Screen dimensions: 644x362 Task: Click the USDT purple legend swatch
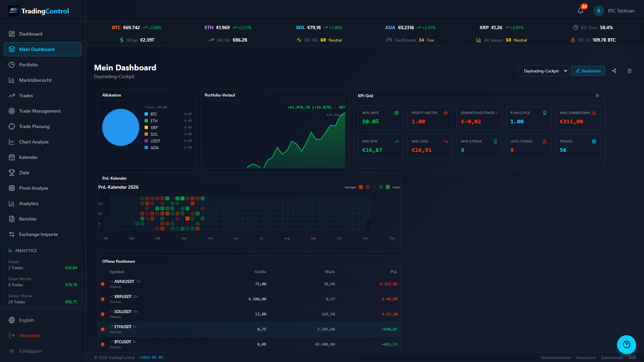146,141
